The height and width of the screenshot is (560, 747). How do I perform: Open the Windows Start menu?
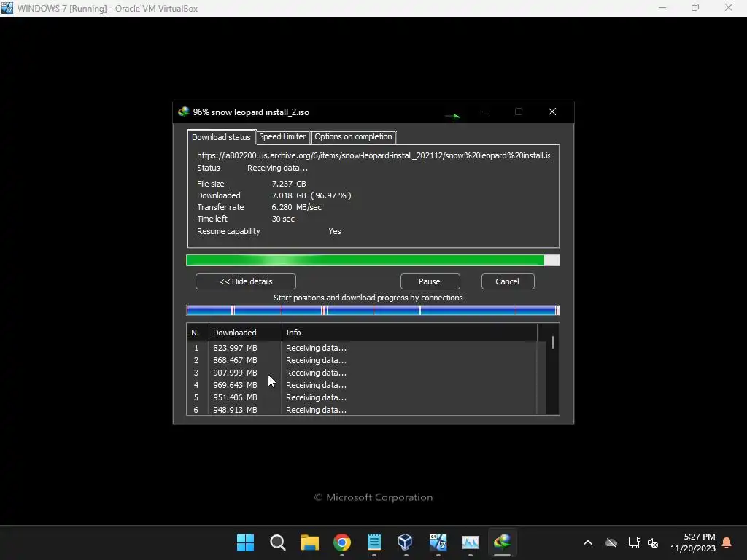245,542
